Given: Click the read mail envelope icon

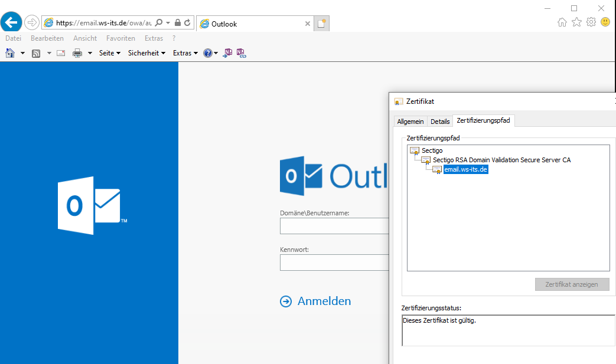Looking at the screenshot, I should tap(61, 53).
